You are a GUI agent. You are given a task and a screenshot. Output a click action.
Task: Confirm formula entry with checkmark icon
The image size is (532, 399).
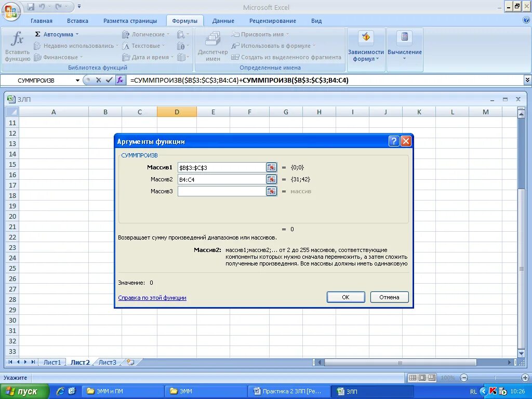coord(109,80)
